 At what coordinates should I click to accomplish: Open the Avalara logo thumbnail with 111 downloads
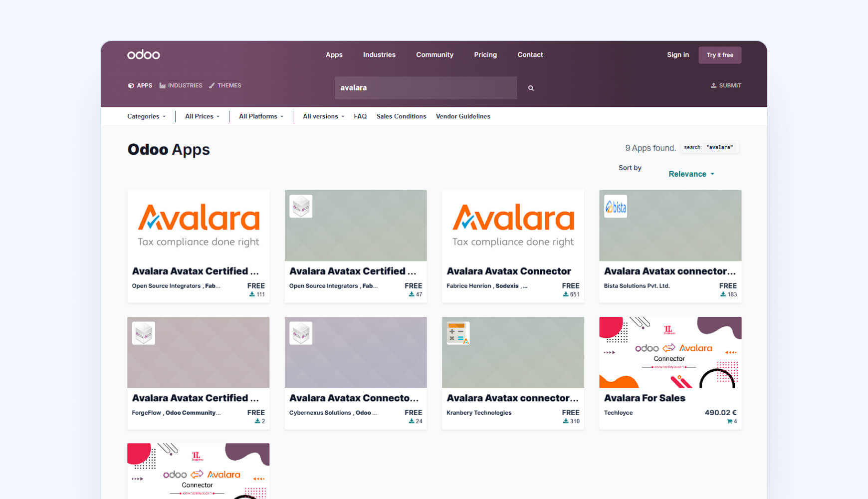click(199, 226)
